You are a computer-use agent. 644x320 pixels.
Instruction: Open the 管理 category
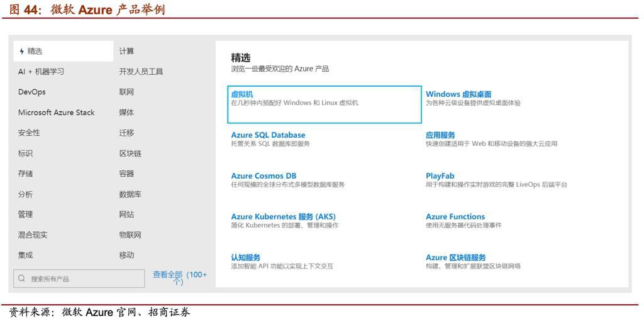(x=25, y=214)
